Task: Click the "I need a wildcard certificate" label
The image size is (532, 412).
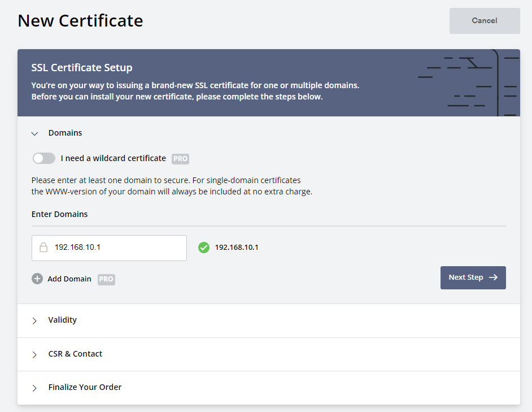Action: pos(113,158)
